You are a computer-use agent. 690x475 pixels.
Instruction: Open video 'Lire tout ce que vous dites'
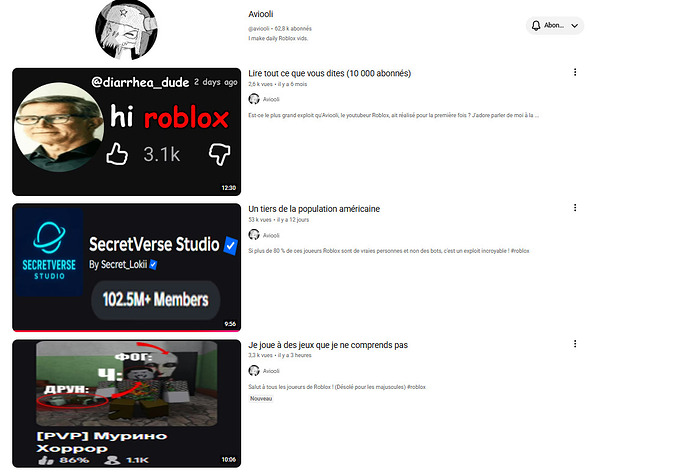[330, 73]
